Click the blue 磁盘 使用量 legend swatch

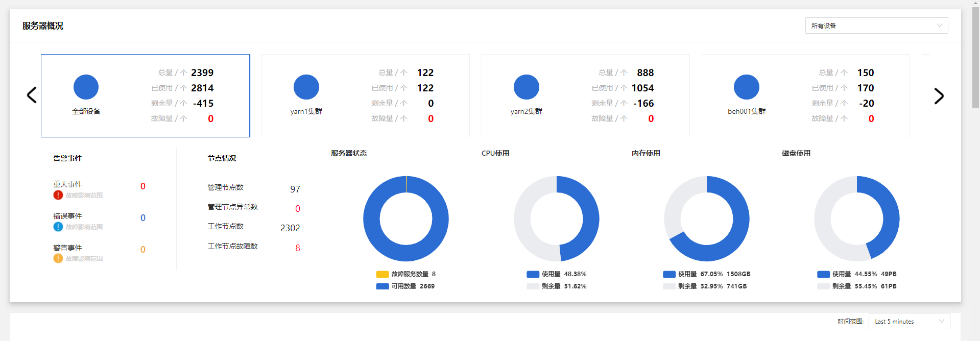coord(824,274)
